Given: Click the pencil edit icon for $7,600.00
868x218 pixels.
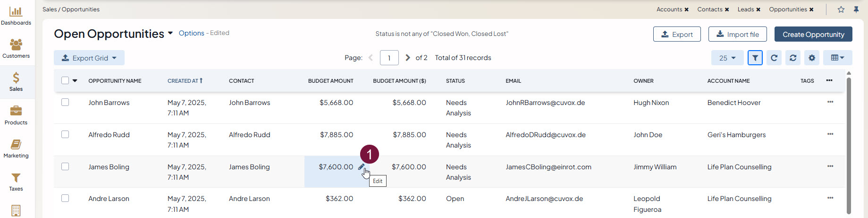Looking at the screenshot, I should 361,167.
